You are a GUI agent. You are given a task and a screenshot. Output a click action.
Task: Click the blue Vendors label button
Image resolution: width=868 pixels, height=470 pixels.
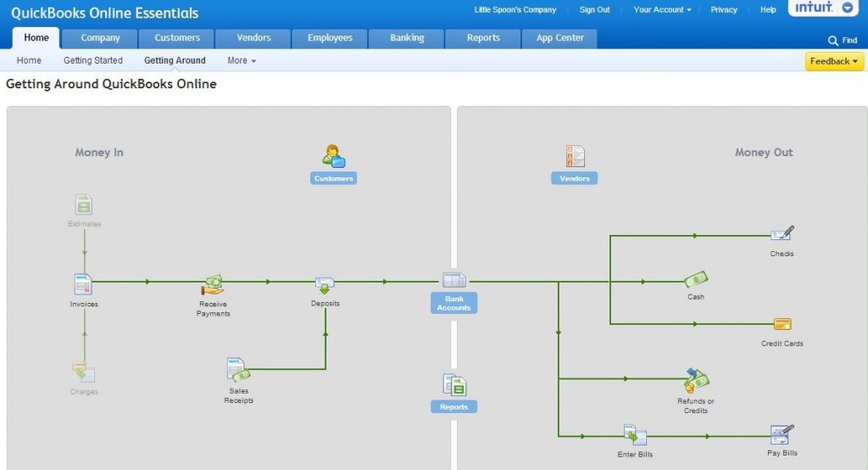[575, 178]
